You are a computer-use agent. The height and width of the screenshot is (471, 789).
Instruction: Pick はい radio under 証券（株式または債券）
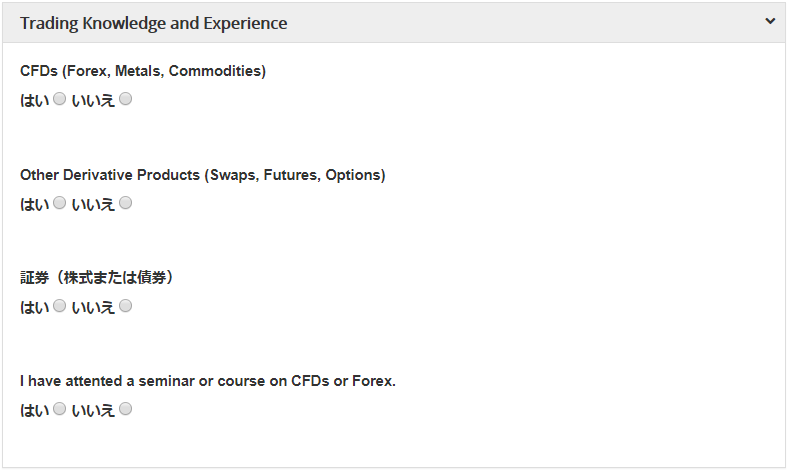coord(59,306)
